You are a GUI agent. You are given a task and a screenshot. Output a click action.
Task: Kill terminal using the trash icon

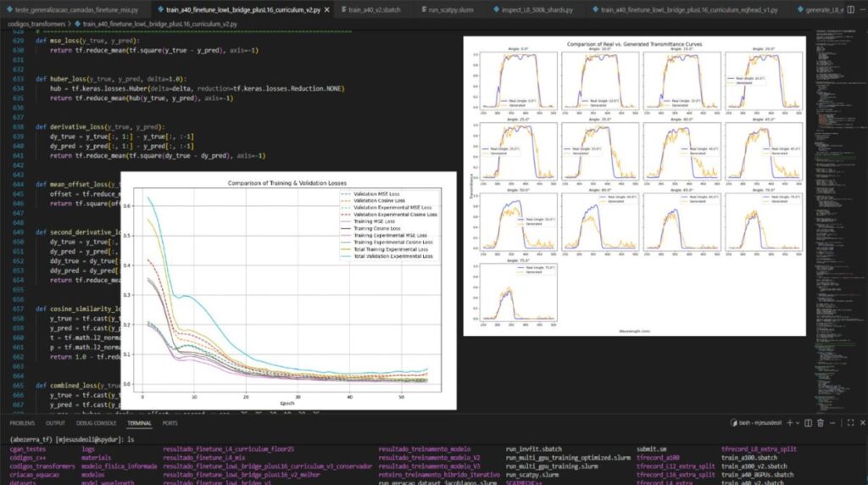pos(821,423)
